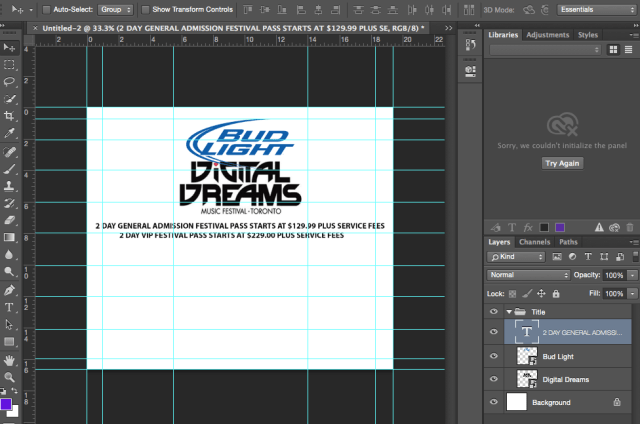640x424 pixels.
Task: Select the Eraser tool
Action: coord(9,220)
